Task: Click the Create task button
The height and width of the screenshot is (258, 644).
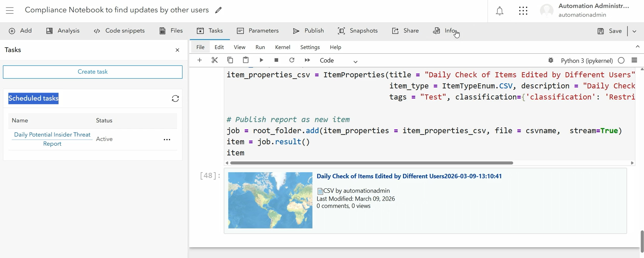Action: tap(93, 72)
